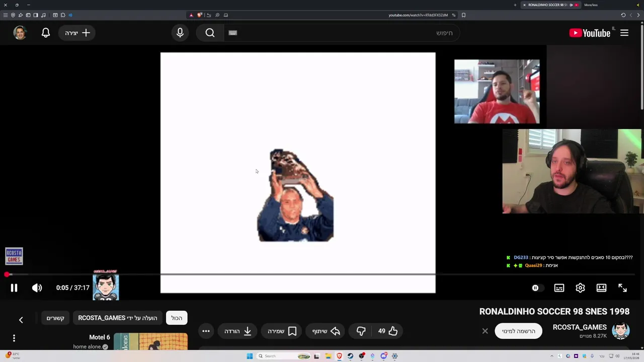Reload the page with the refresh icon
This screenshot has height=362, width=644.
(x=623, y=15)
